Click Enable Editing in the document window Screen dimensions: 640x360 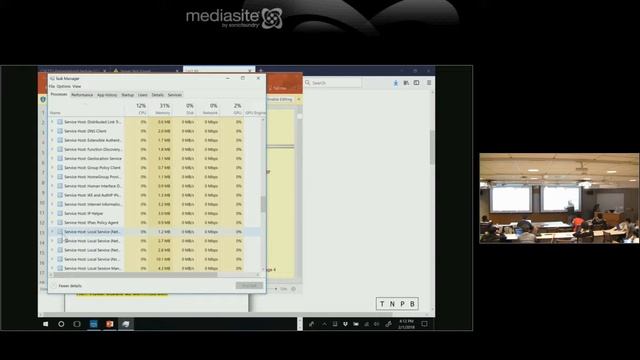[x=280, y=99]
